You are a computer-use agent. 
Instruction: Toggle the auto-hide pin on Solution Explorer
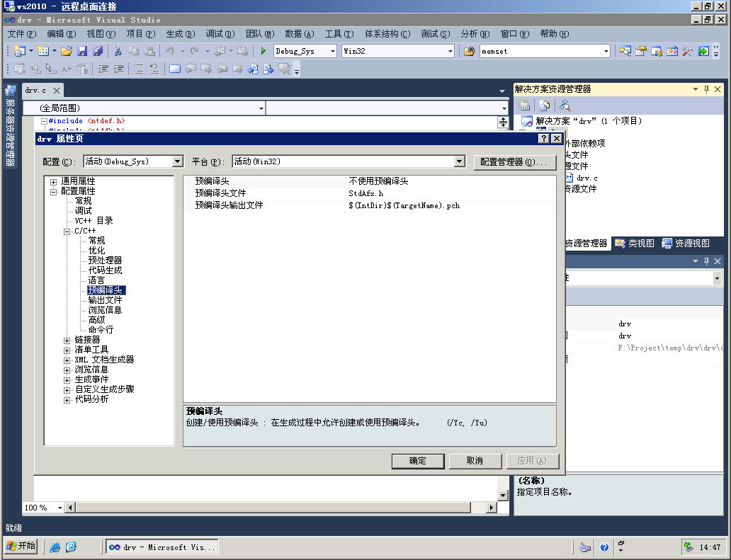tap(706, 89)
